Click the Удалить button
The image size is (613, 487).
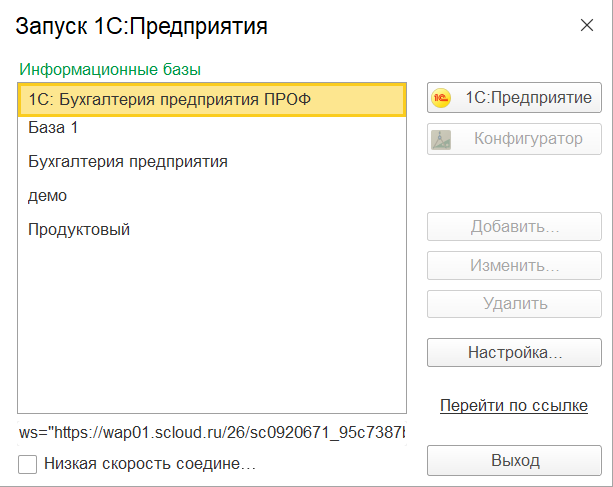[514, 304]
